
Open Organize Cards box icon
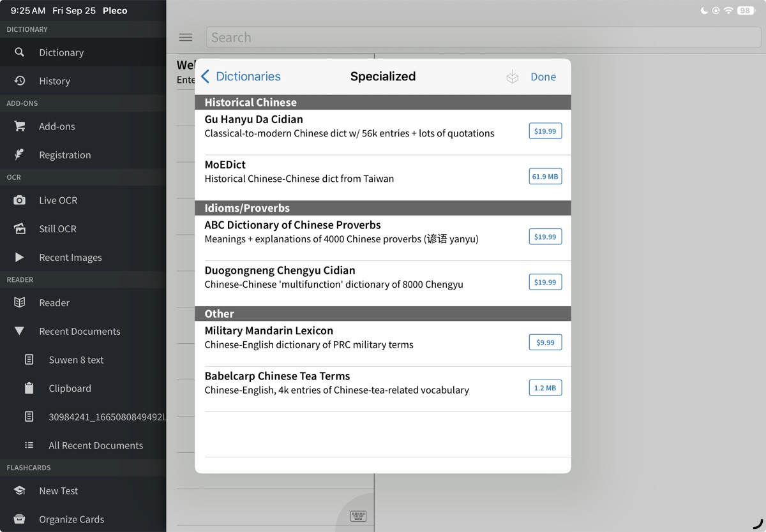click(x=20, y=519)
